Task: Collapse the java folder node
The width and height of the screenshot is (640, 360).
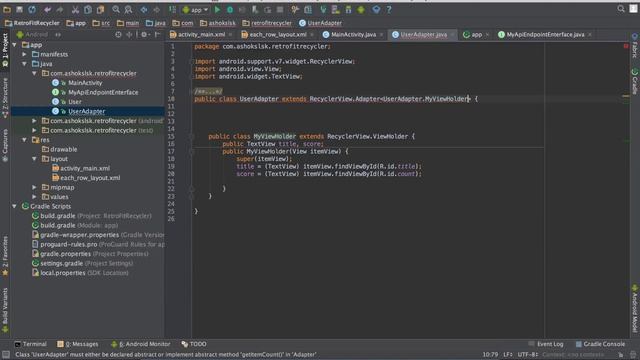Action: [x=24, y=64]
